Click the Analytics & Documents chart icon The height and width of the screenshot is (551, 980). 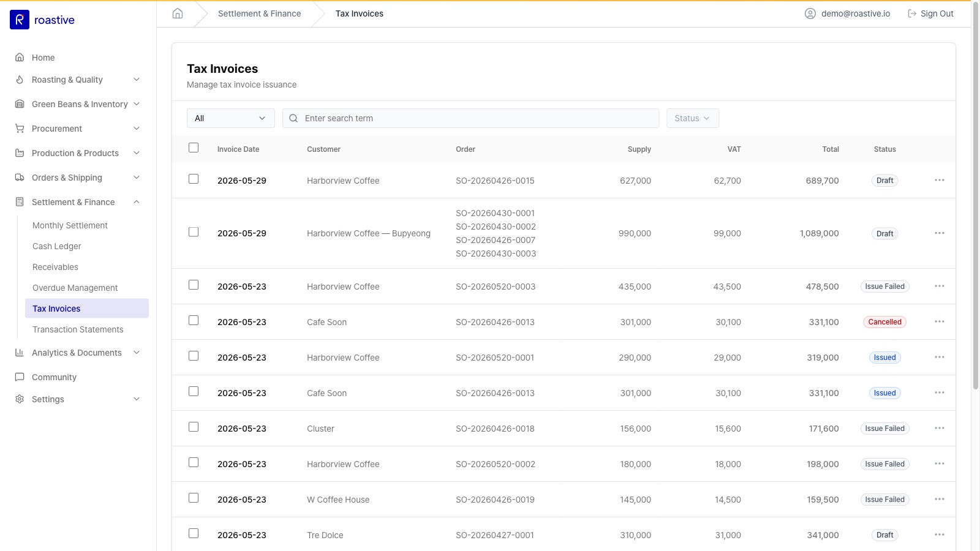pos(20,353)
